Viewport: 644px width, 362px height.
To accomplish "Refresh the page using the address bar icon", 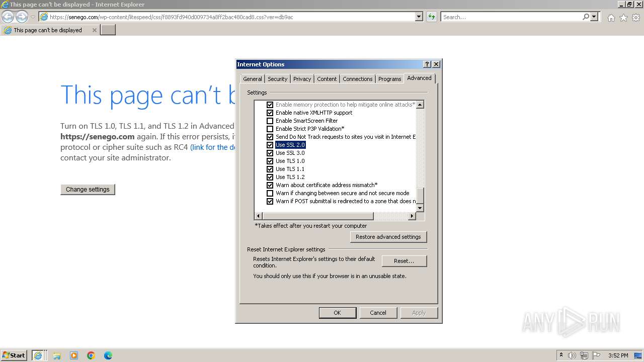I will (x=431, y=17).
